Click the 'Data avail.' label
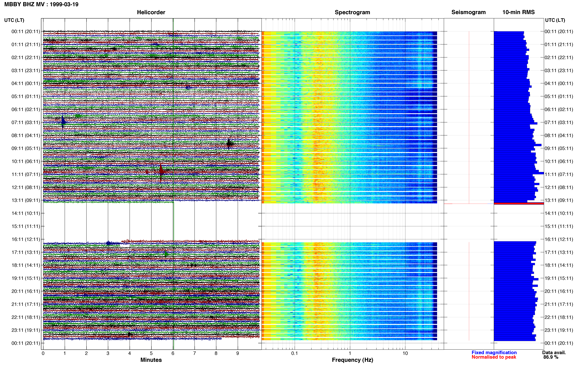The image size is (588, 368). pos(554,352)
